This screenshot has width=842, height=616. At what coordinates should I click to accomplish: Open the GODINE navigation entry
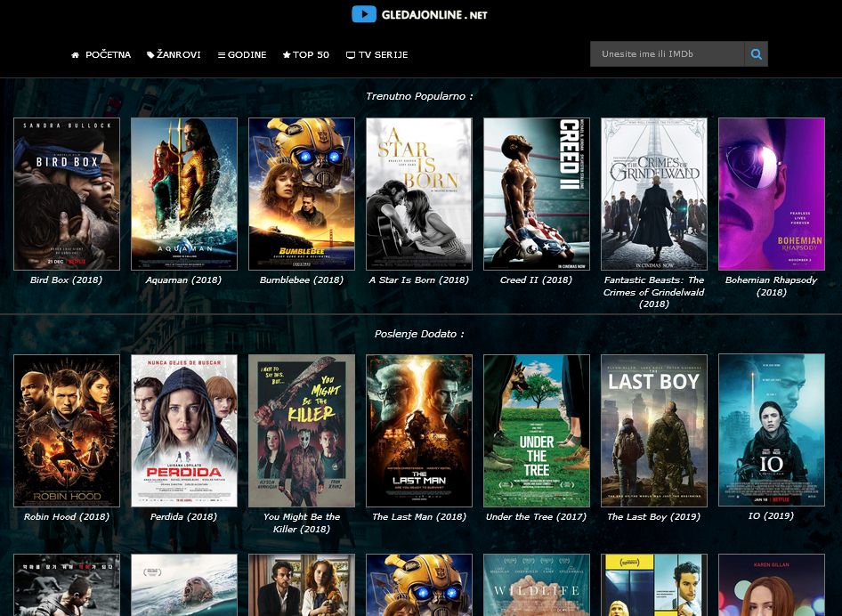coord(247,54)
